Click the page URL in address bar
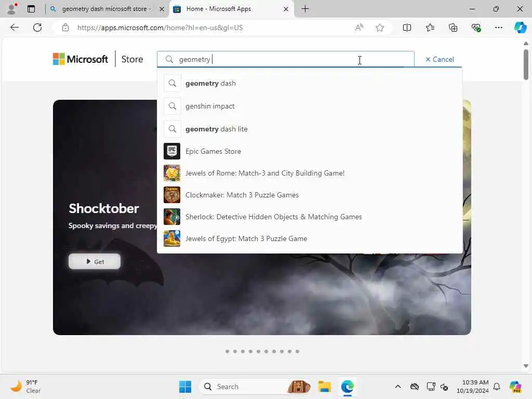Viewport: 532px width, 399px height. 160,28
